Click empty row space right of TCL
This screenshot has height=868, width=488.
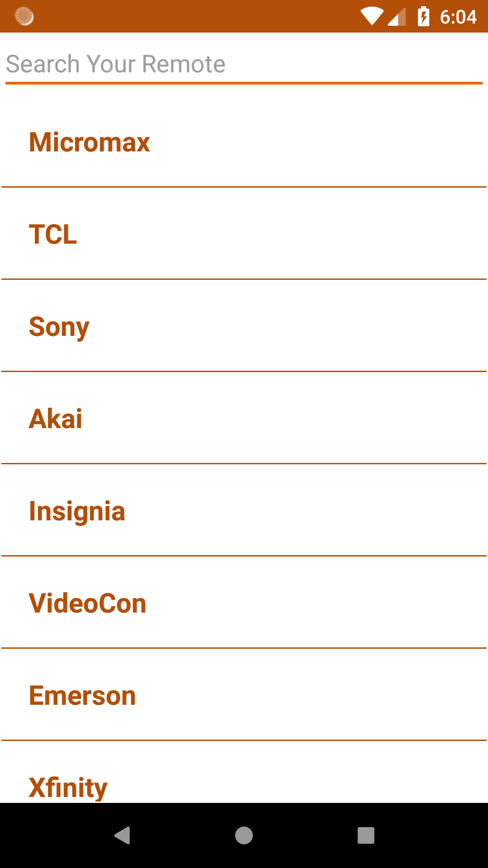316,234
